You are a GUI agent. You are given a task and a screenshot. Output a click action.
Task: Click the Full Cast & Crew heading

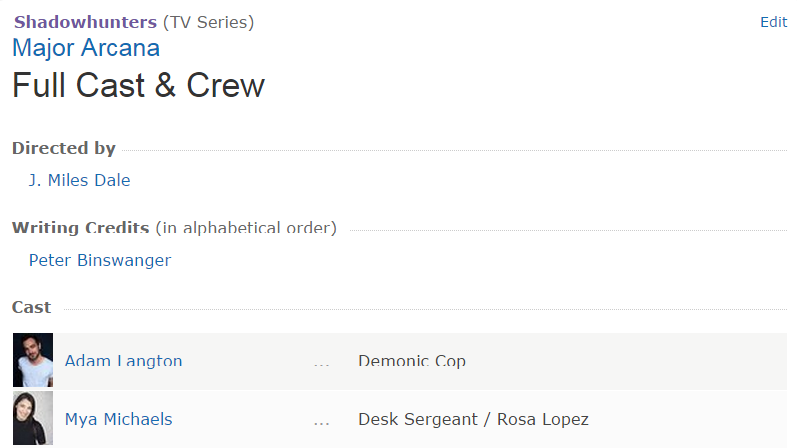138,86
